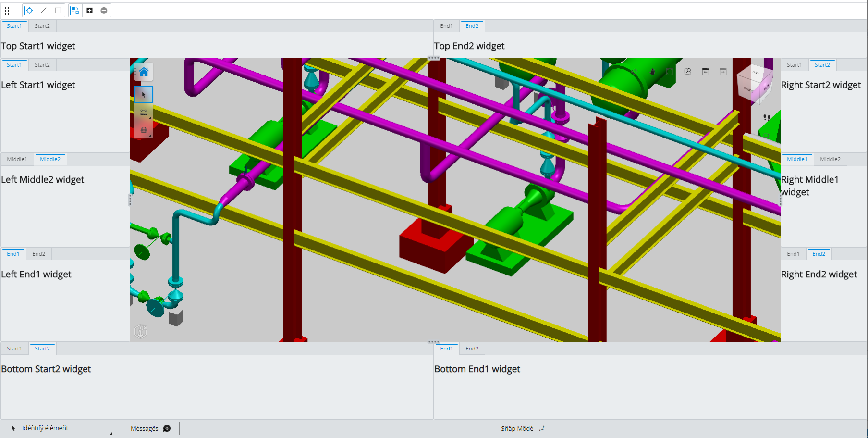Open the Snap Mode selector
The width and height of the screenshot is (868, 438).
(x=523, y=428)
